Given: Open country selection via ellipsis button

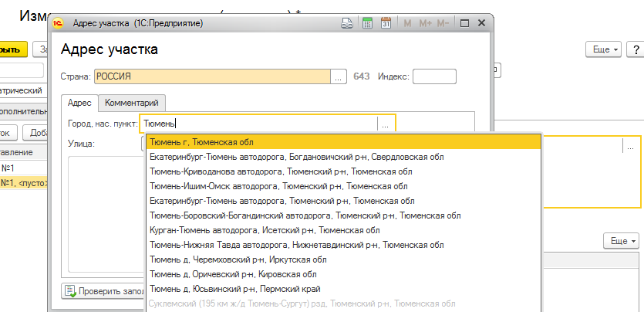Looking at the screenshot, I should tap(339, 76).
